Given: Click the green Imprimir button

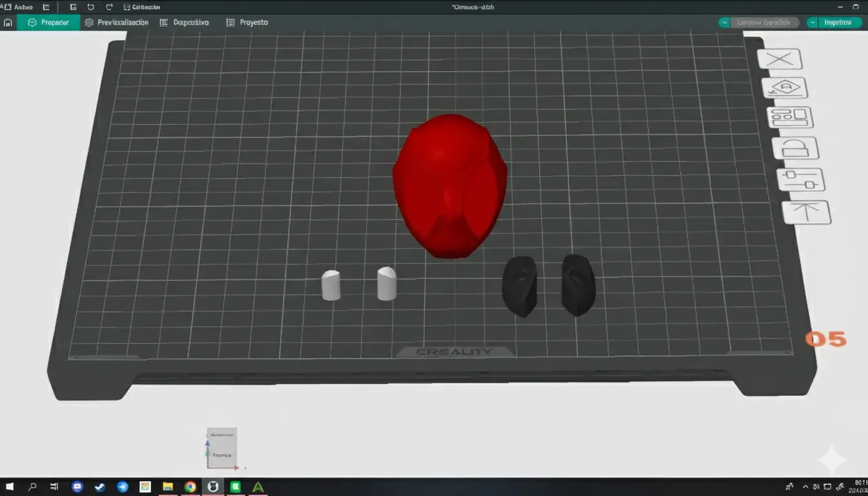Looking at the screenshot, I should [x=840, y=23].
